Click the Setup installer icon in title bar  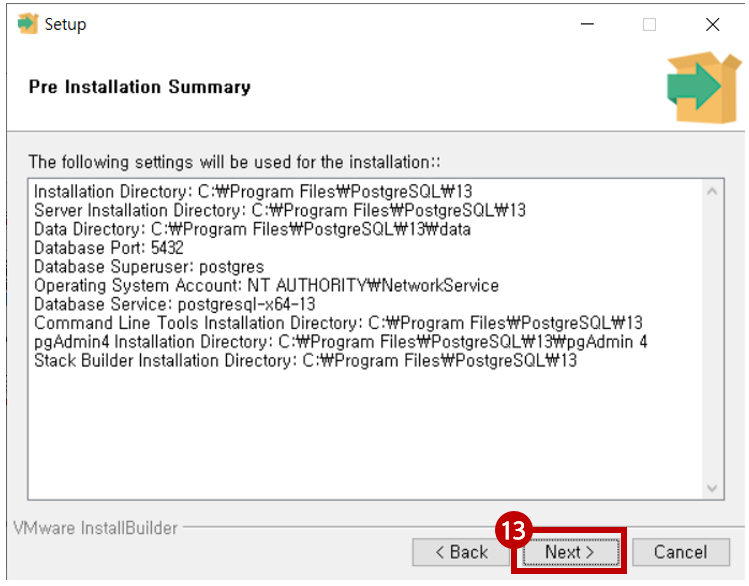28,24
